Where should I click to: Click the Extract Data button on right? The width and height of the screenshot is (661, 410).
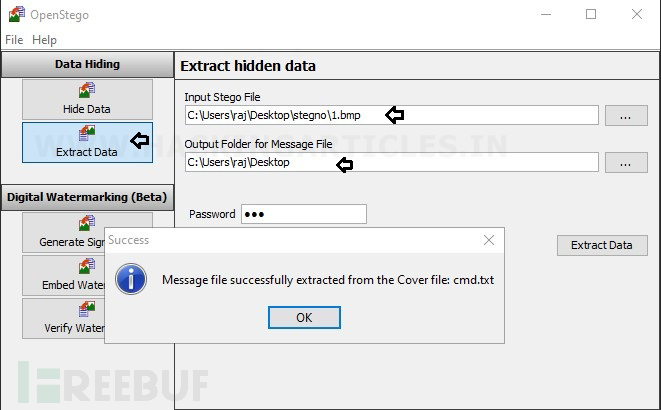point(602,245)
